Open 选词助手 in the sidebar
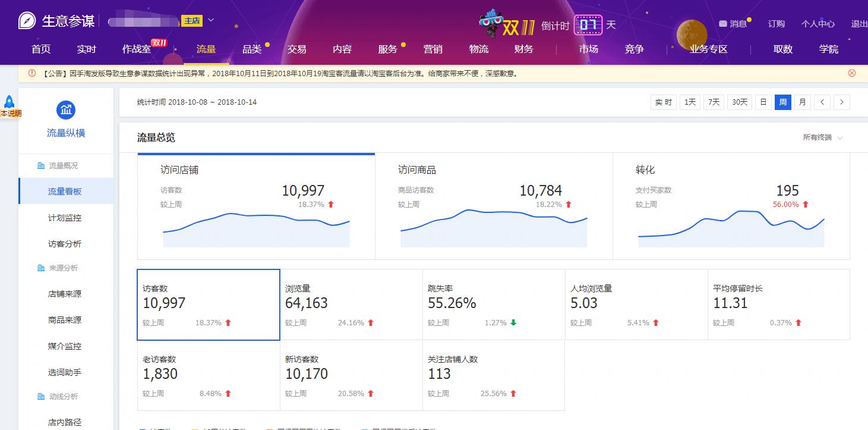The height and width of the screenshot is (430, 868). coord(66,372)
